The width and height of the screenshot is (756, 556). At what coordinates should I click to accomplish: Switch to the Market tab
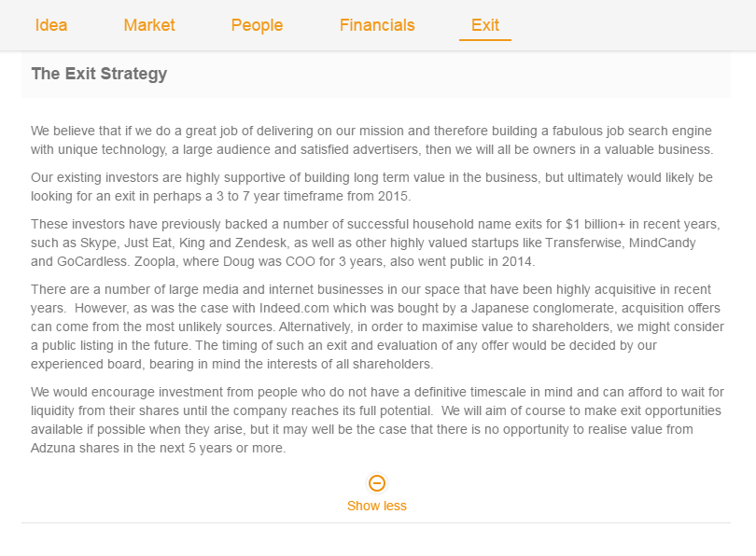click(x=149, y=25)
